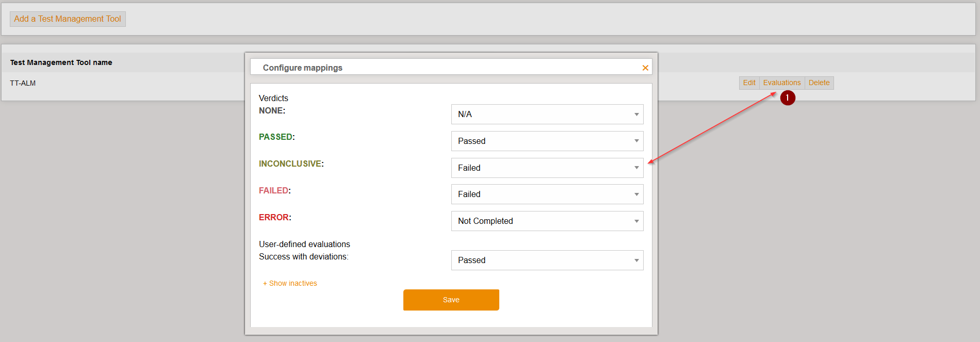The height and width of the screenshot is (342, 980).
Task: Edit the TT-ALM tool entry
Action: [x=749, y=83]
